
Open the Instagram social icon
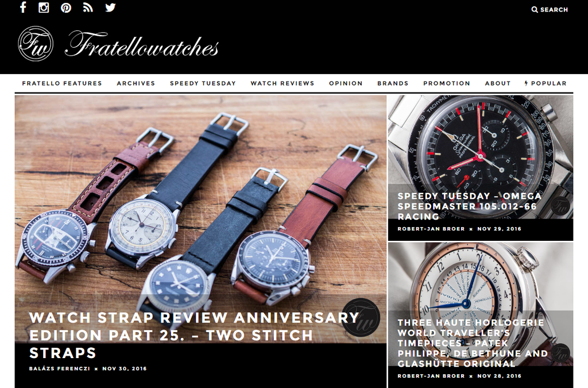[44, 7]
